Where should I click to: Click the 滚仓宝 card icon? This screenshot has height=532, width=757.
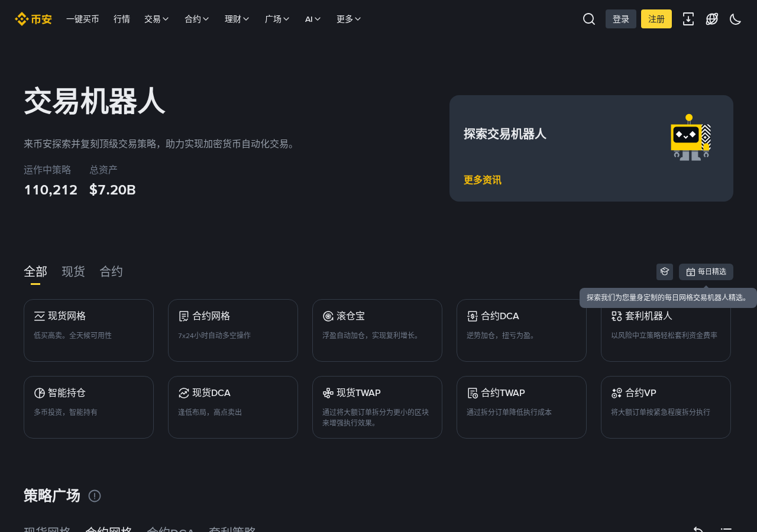tap(328, 316)
